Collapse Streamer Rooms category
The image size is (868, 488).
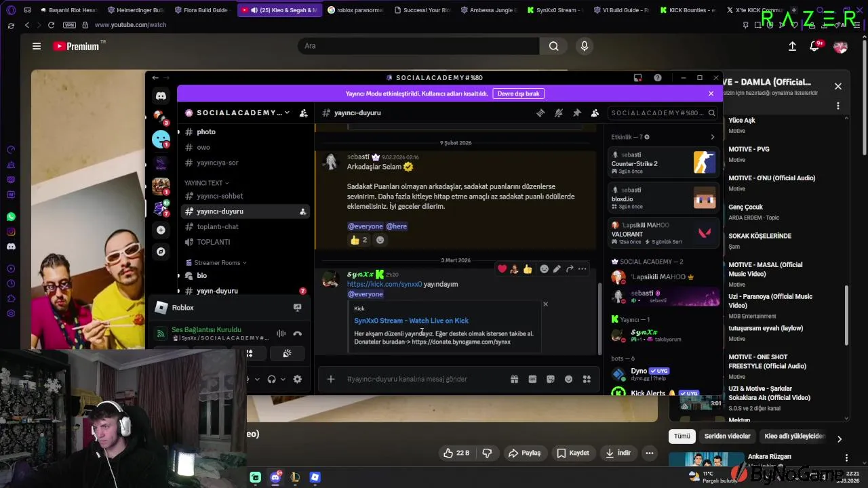coord(216,263)
